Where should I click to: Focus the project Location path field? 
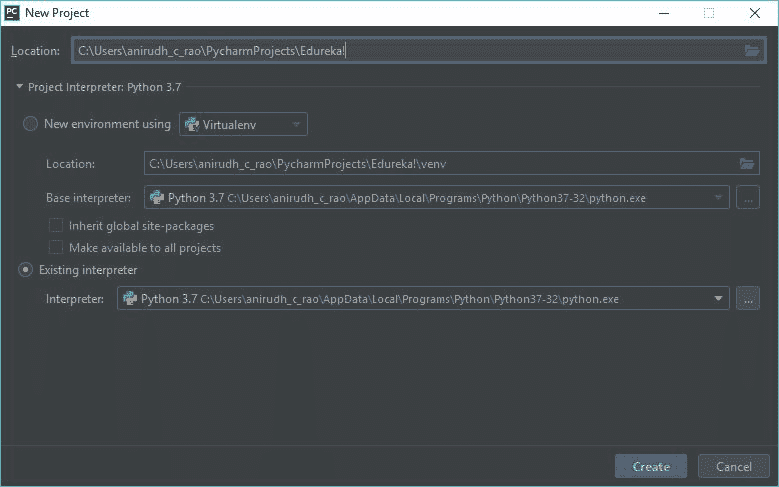coord(417,50)
